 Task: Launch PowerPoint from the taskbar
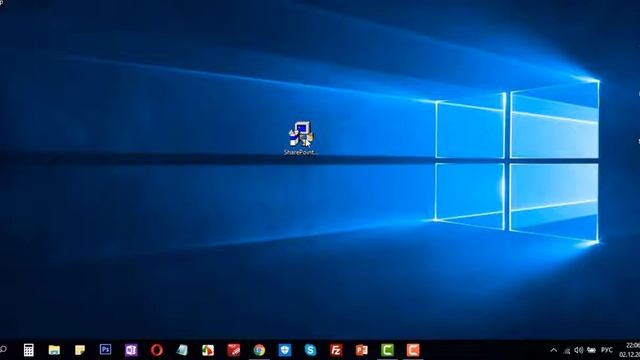coord(362,350)
